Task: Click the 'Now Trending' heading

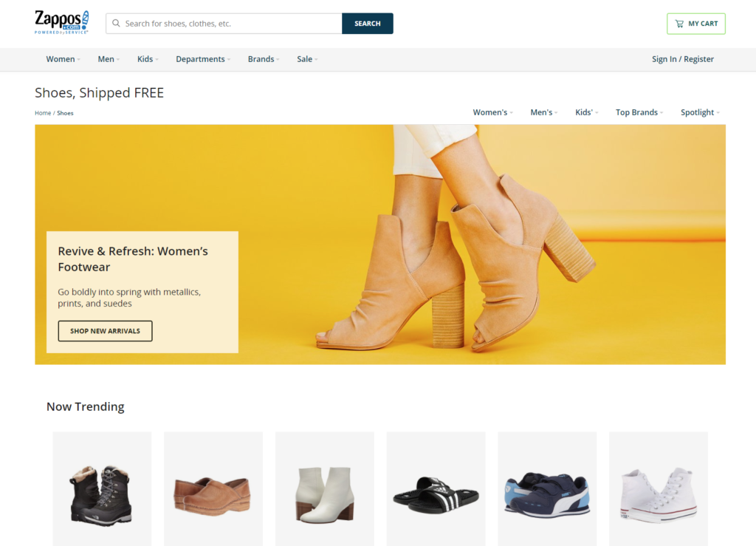Action: [86, 406]
